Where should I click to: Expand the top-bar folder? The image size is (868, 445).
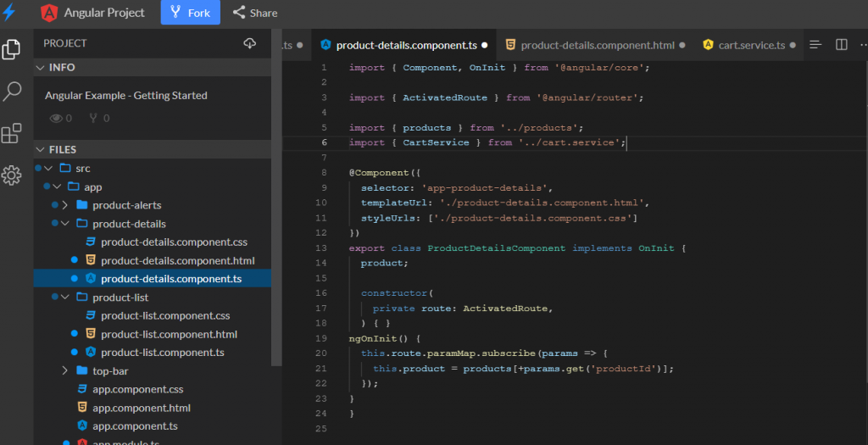click(65, 371)
